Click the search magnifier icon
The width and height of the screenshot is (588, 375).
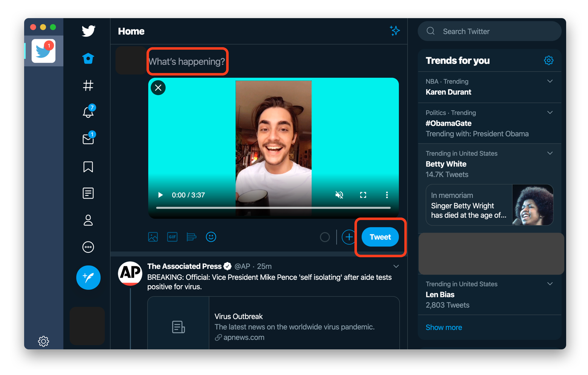(431, 31)
